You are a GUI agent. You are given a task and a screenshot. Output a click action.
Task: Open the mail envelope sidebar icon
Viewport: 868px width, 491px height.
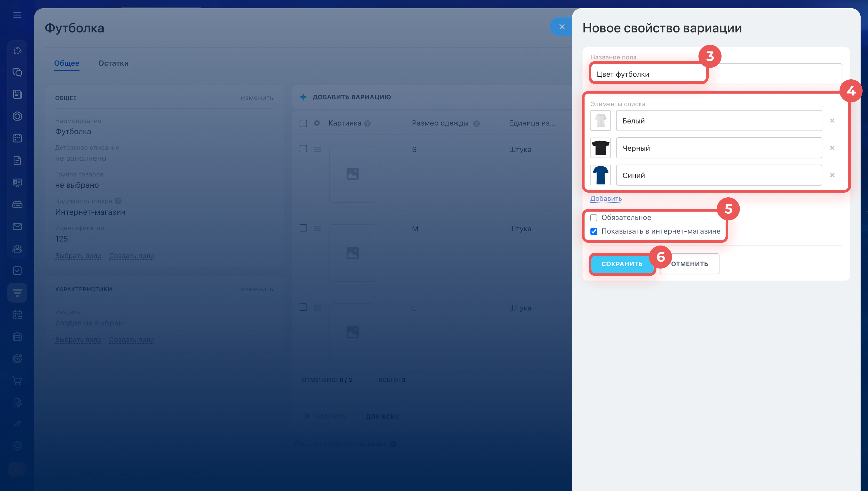(17, 226)
